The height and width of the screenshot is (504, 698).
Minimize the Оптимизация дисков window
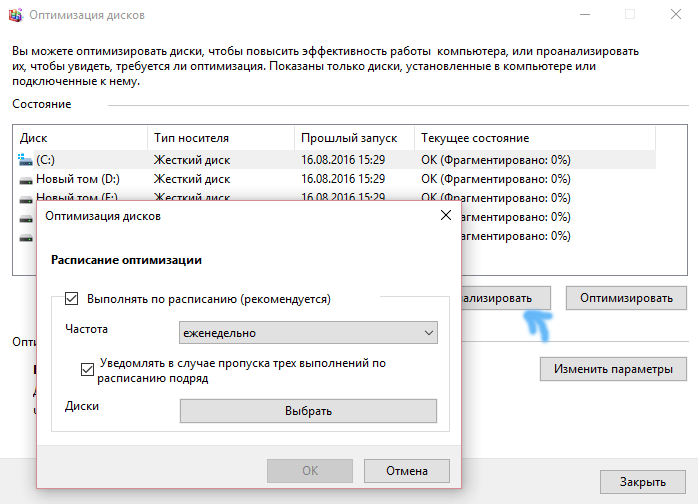(585, 15)
